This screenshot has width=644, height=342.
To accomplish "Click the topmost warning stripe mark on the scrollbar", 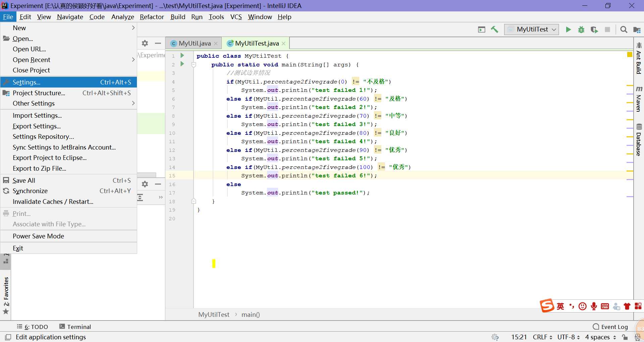I will [630, 85].
